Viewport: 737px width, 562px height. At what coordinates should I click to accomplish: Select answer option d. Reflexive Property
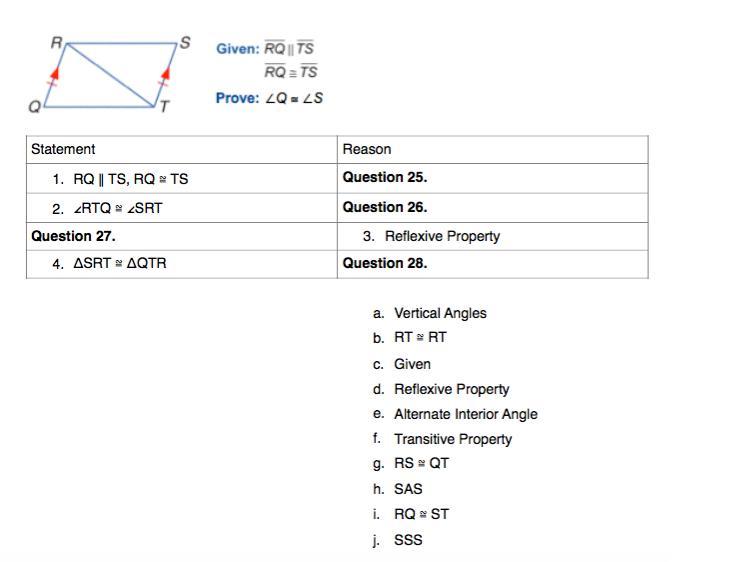pyautogui.click(x=451, y=389)
